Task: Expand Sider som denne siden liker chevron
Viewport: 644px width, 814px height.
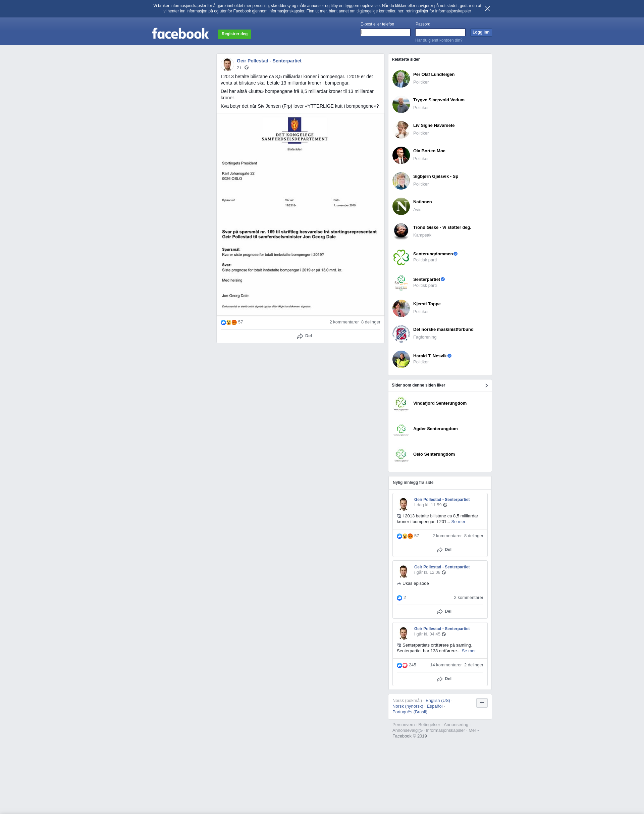Action: pos(486,386)
